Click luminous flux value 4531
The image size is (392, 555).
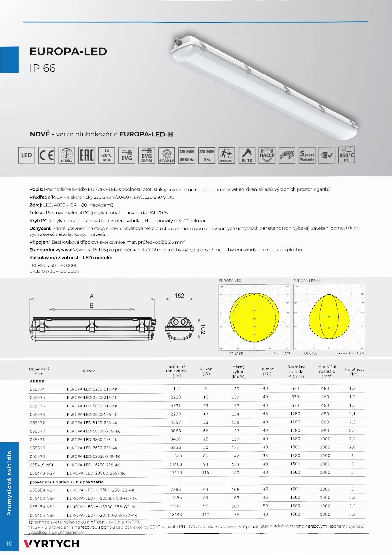[176, 406]
